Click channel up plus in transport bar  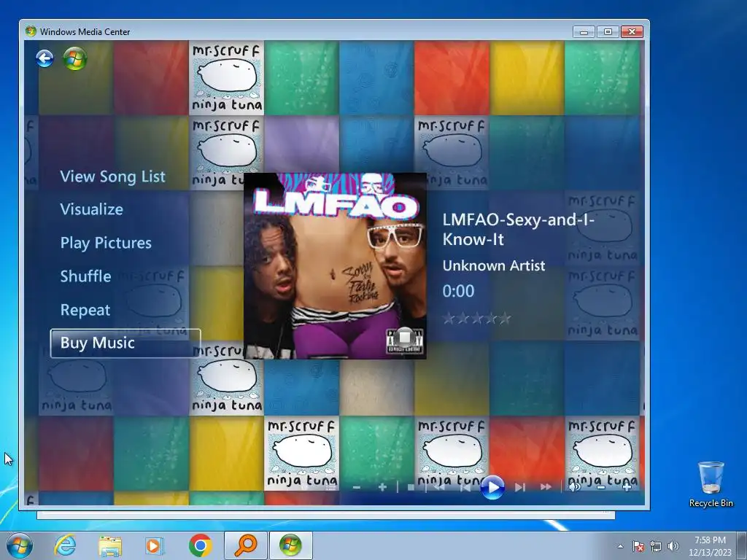382,487
